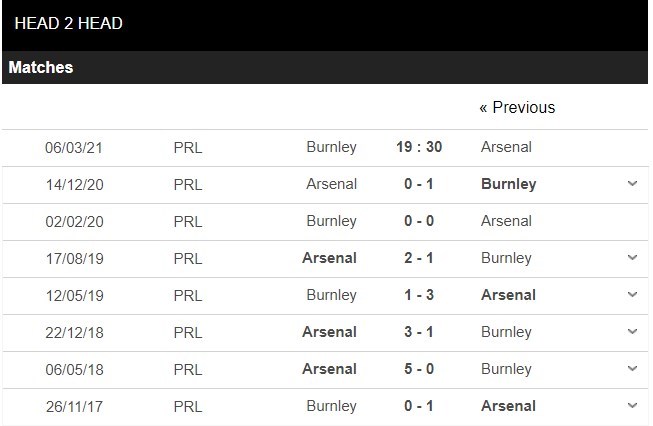The image size is (653, 426).
Task: Select the Matches section header
Action: (41, 68)
